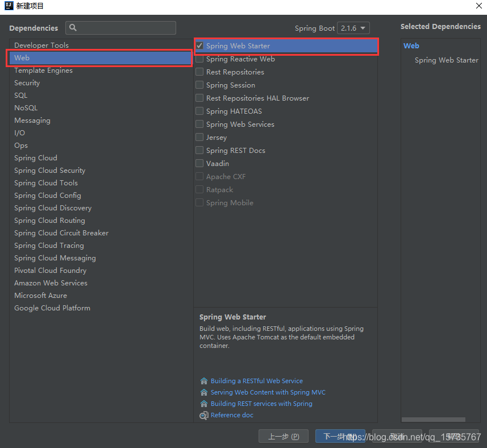Click the 上一步 (P) previous button
Image resolution: width=487 pixels, height=448 pixels.
(284, 436)
